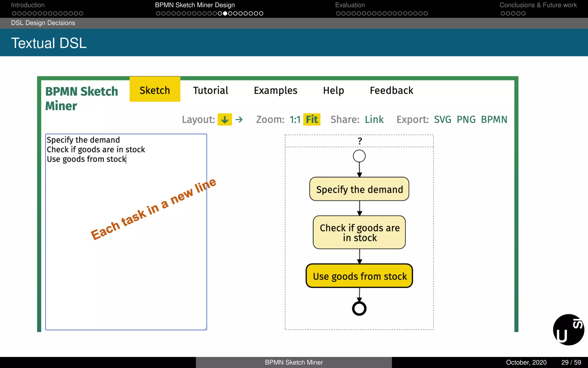This screenshot has height=368, width=588.
Task: Click the current filled slide progress dot
Action: pos(225,14)
